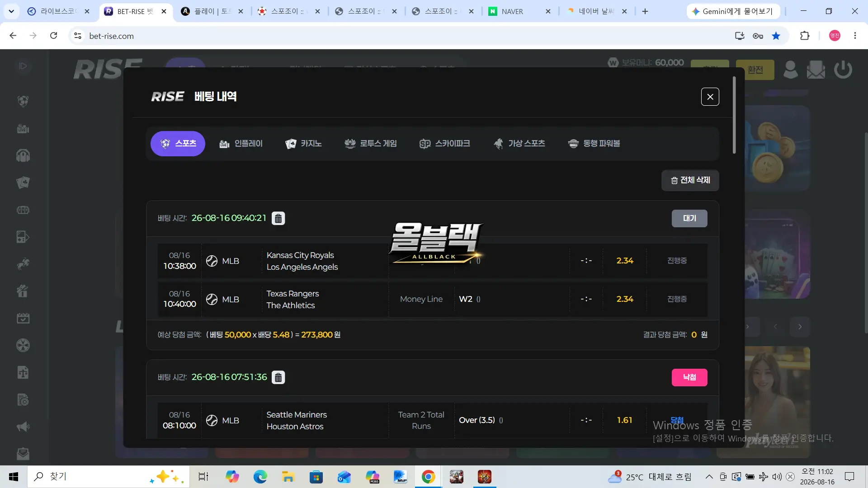Click the calendar icon in sidebar
This screenshot has width=868, height=488.
pyautogui.click(x=23, y=319)
